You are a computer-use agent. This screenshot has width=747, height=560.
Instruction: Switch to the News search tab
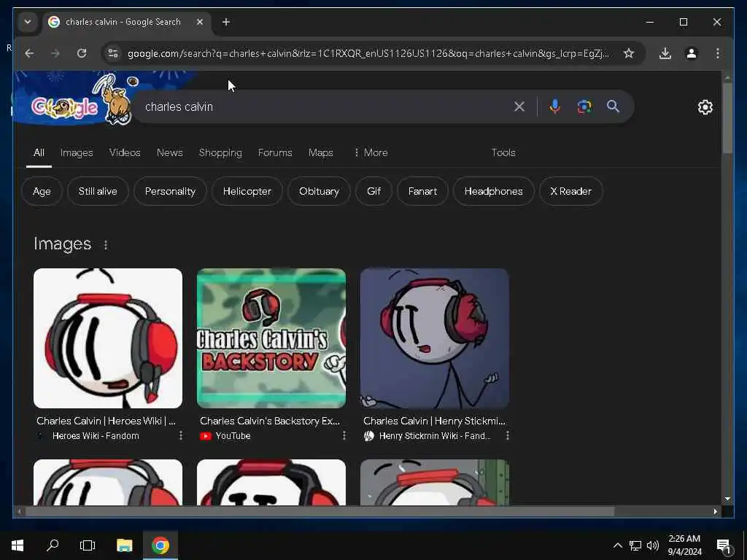click(x=169, y=152)
